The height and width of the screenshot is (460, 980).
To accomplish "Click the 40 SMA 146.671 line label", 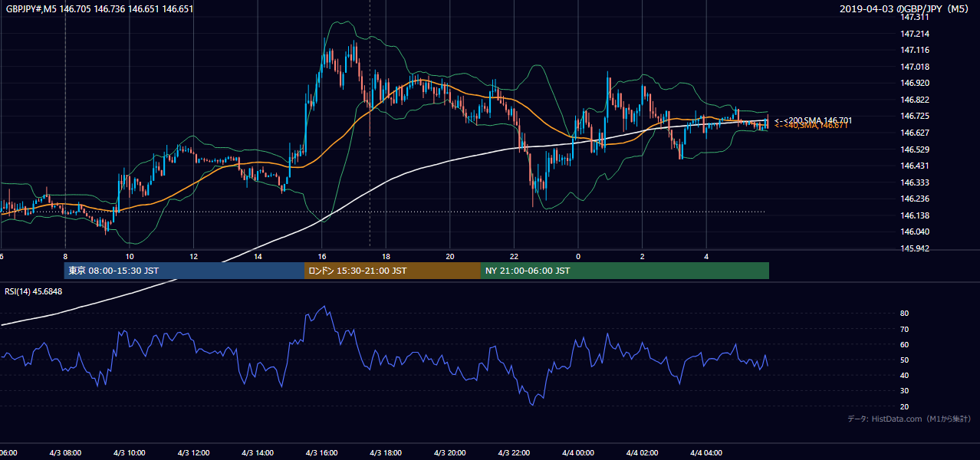I will [x=811, y=126].
